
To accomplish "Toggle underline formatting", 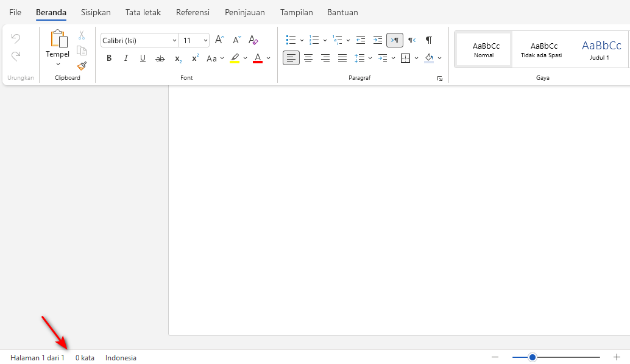I will pyautogui.click(x=141, y=58).
